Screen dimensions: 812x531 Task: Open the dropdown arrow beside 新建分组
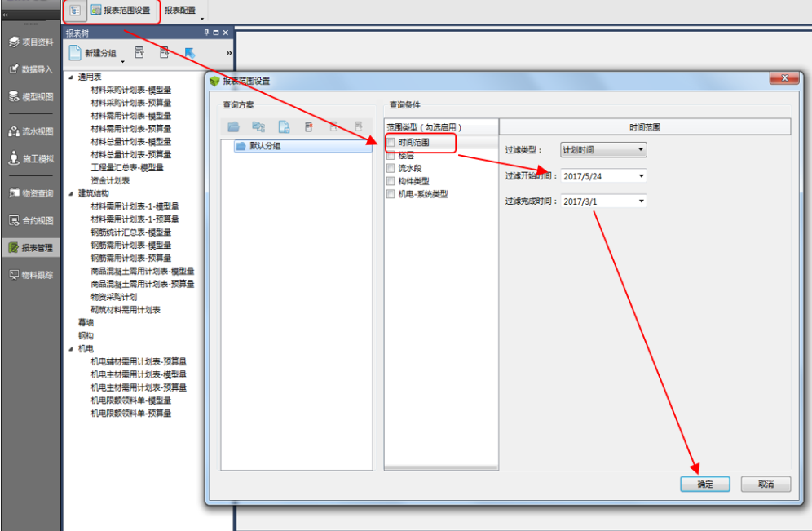123,61
